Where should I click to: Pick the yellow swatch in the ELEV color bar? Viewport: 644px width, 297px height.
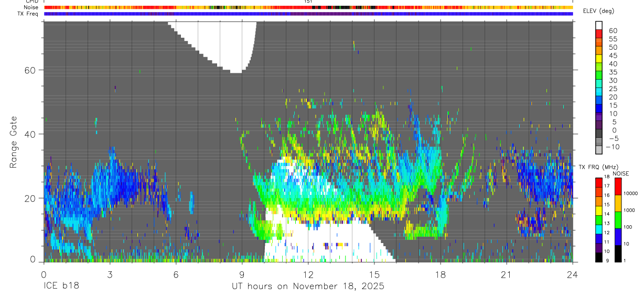coord(599,58)
